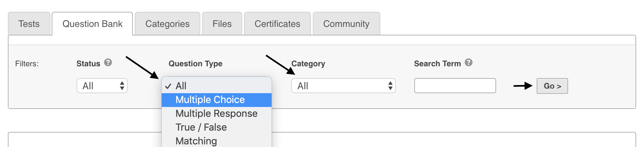Click the Search Term label text
This screenshot has width=644, height=147.
pos(437,64)
